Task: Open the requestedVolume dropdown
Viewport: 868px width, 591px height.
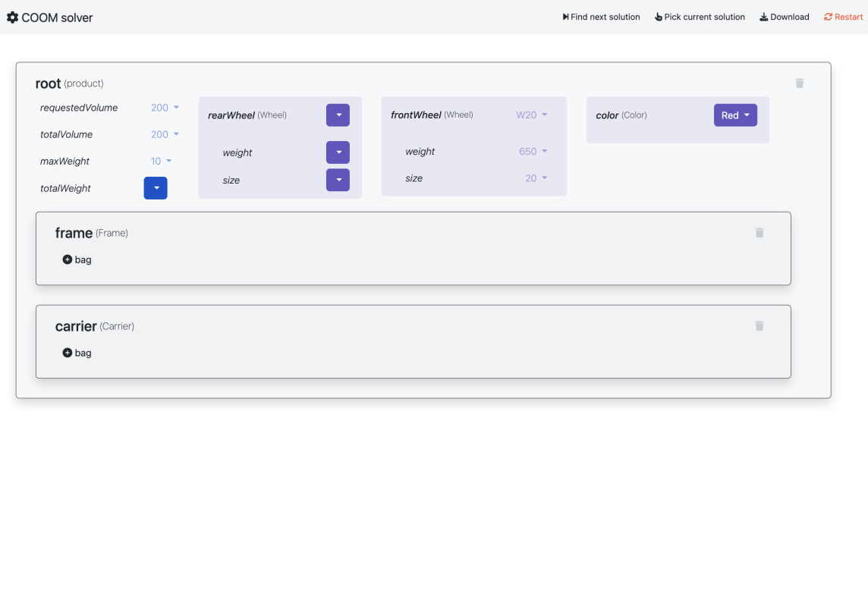Action: pyautogui.click(x=165, y=108)
